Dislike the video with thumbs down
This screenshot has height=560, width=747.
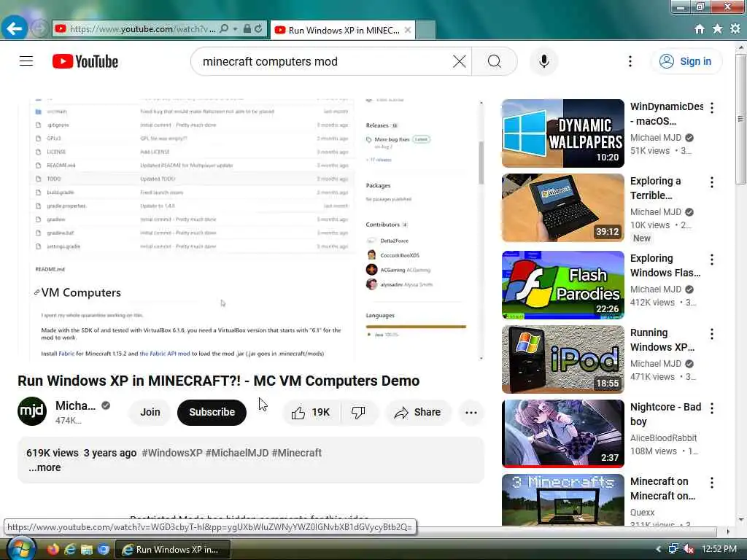[358, 413]
